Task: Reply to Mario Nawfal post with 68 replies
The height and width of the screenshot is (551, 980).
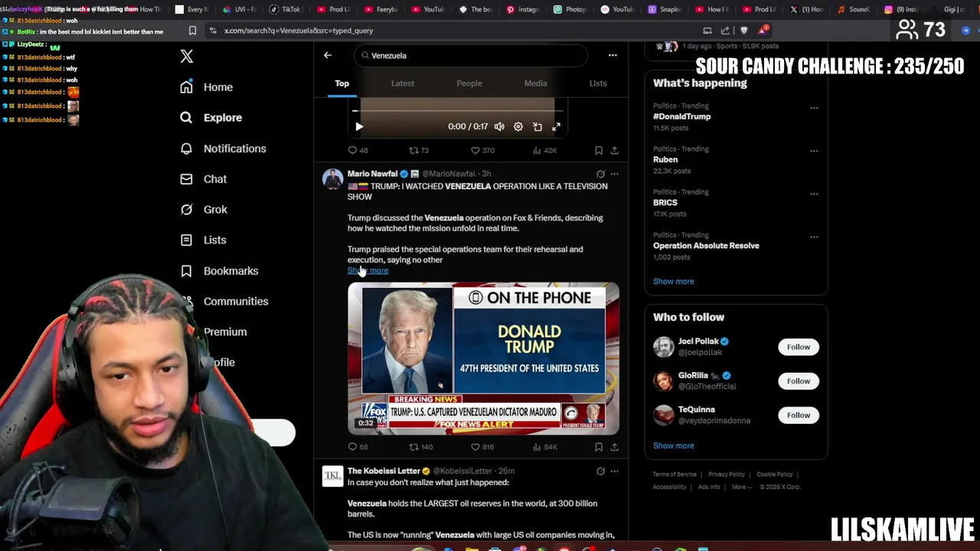Action: pyautogui.click(x=358, y=447)
